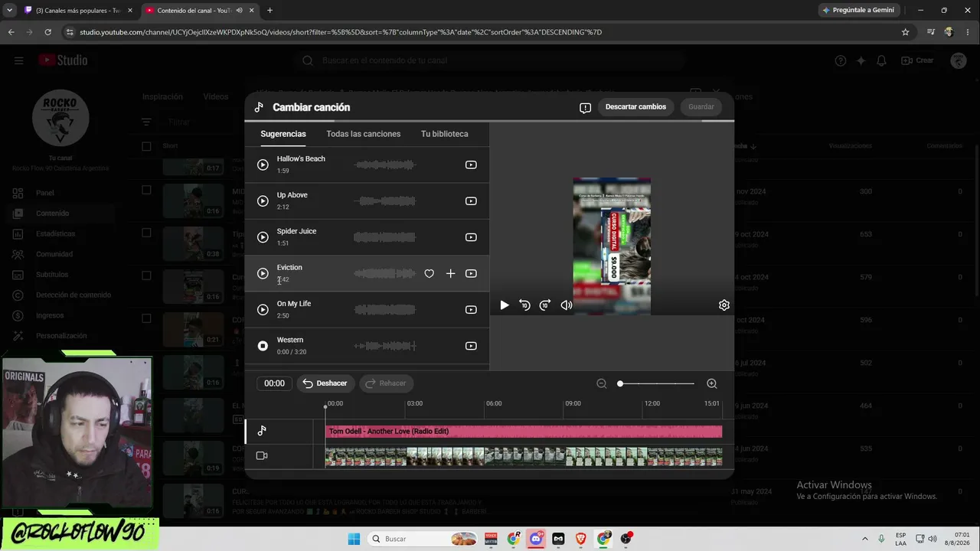Open the Windows Start menu
The width and height of the screenshot is (980, 551).
tap(354, 539)
